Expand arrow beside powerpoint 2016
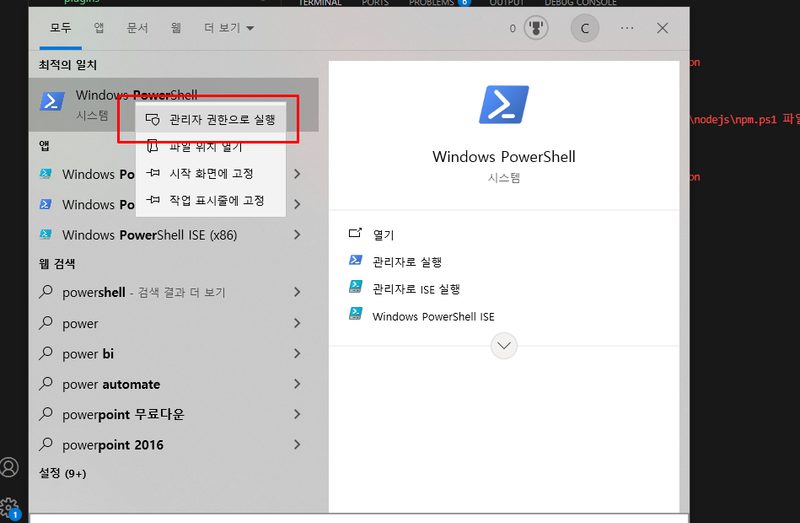Screen dimensions: 800x523 297,445
